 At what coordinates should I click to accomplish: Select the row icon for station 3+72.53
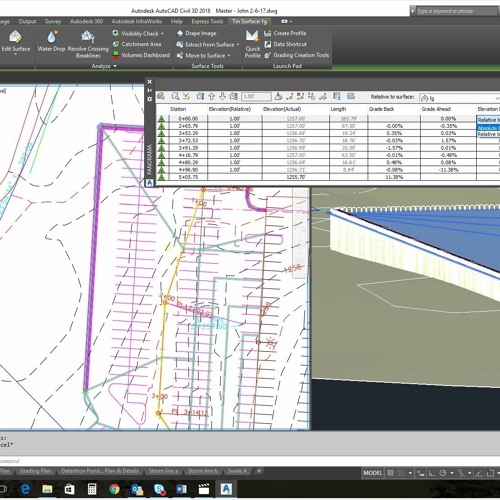click(x=161, y=140)
